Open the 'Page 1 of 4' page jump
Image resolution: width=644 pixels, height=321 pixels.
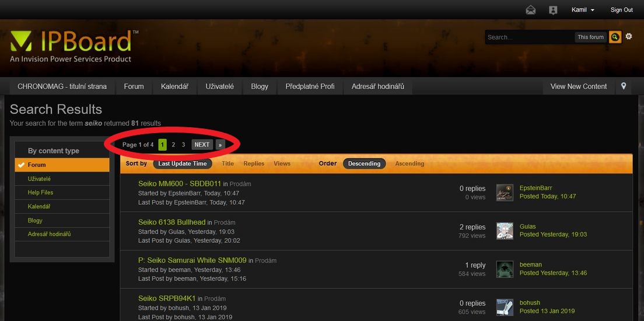(138, 145)
